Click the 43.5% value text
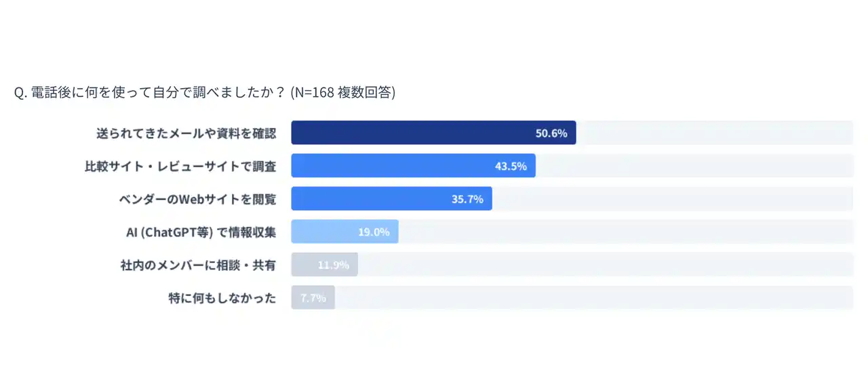 [x=511, y=166]
